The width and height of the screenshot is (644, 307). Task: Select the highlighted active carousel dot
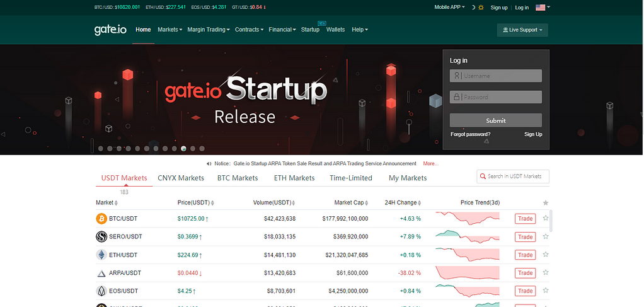click(x=183, y=149)
